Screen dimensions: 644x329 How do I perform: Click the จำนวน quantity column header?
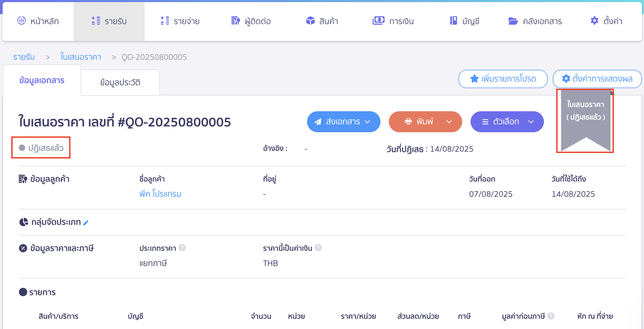tap(261, 316)
